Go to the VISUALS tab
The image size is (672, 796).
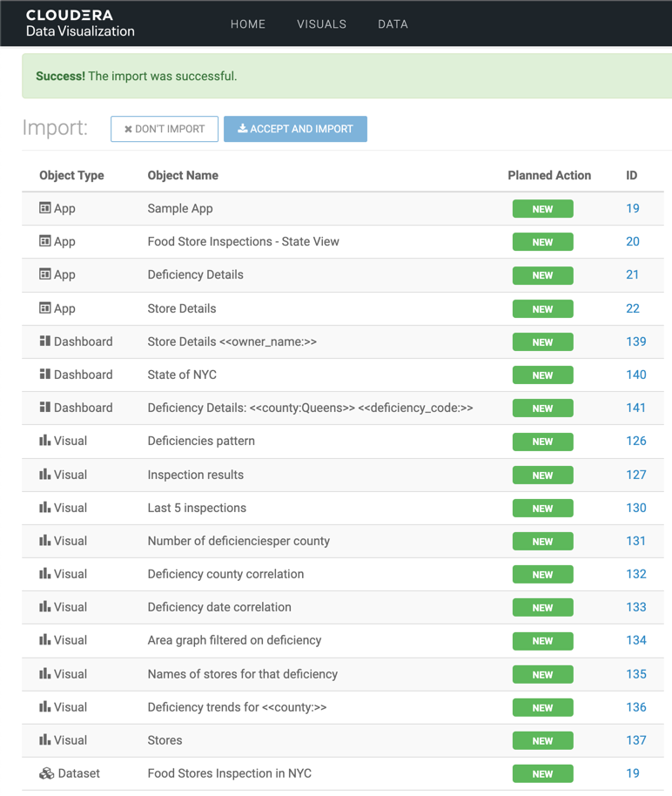point(321,24)
